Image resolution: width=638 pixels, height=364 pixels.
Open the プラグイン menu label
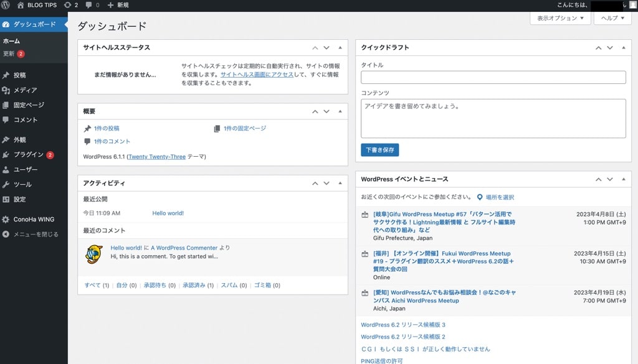point(29,154)
